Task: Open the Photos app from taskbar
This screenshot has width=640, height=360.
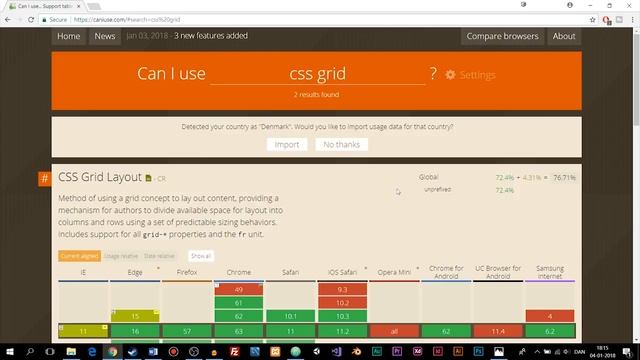Action: [499, 351]
